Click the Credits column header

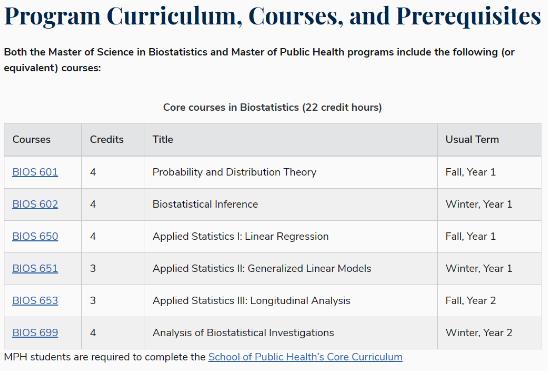[x=107, y=139]
